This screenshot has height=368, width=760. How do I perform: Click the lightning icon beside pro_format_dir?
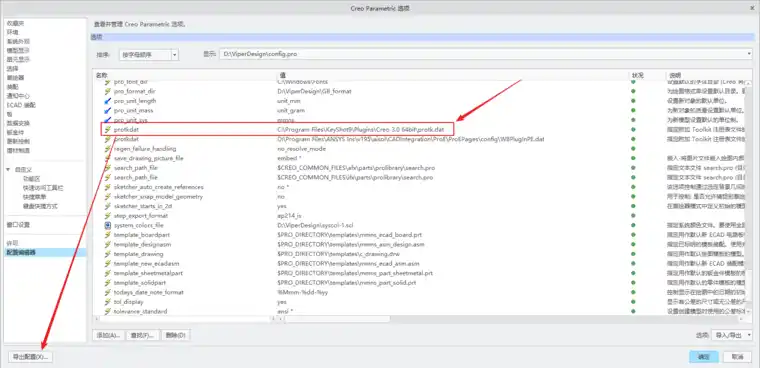click(x=108, y=91)
